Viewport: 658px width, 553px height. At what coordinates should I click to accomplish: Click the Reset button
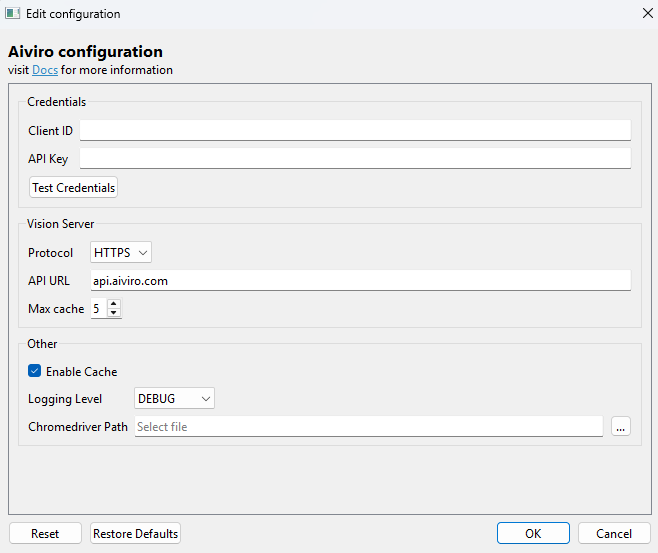click(x=45, y=533)
